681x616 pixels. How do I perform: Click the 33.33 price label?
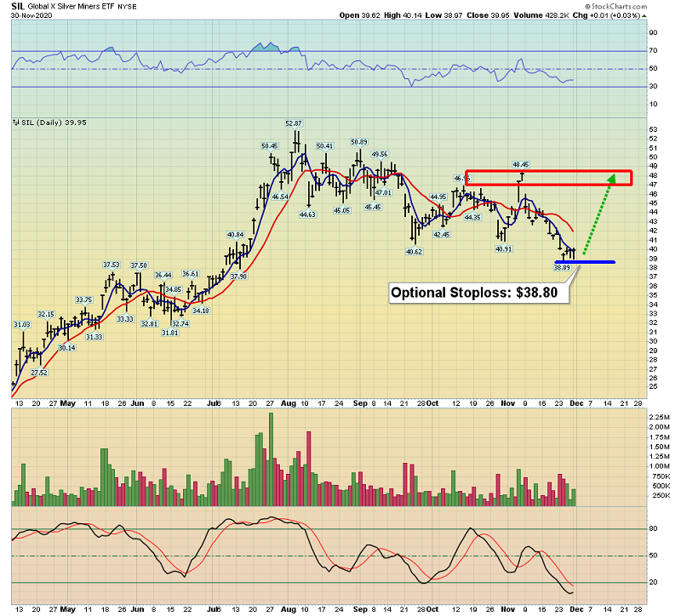pos(125,319)
